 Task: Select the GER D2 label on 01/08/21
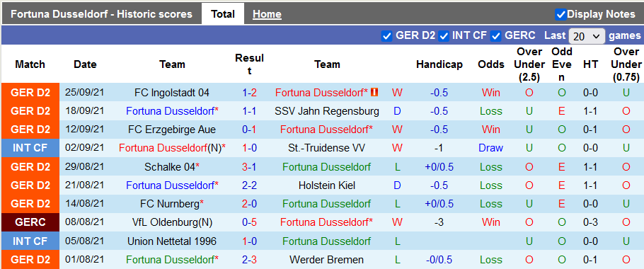point(30,260)
